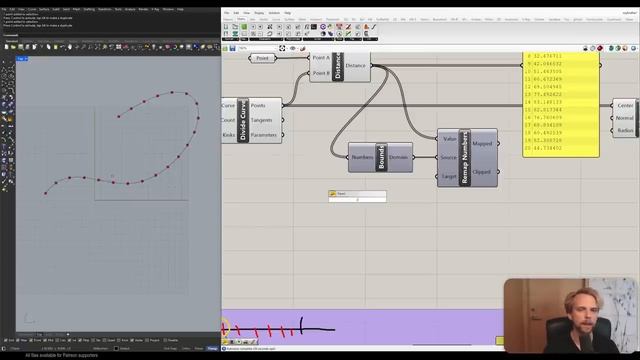Toggle the End osnap checkbox
640x360 pixels.
point(6,340)
